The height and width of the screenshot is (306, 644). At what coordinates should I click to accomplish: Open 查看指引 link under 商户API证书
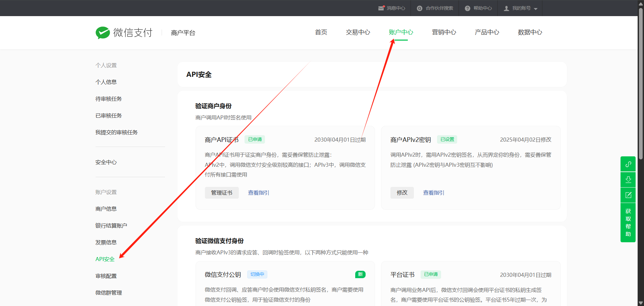click(258, 193)
